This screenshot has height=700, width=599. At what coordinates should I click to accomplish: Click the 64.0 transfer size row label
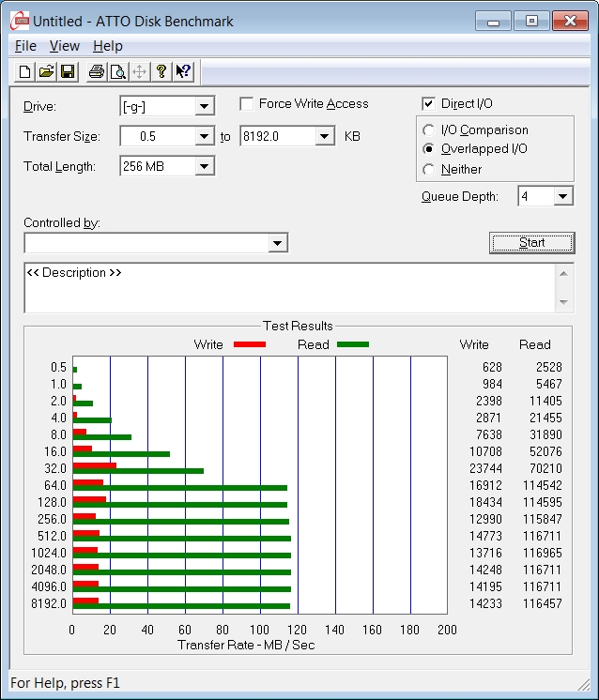click(55, 485)
